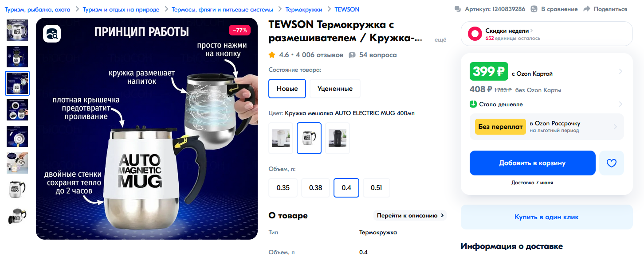Screen dimensions: 644x260
Task: Click the 'Скидки недели' pink circle icon
Action: pyautogui.click(x=475, y=34)
